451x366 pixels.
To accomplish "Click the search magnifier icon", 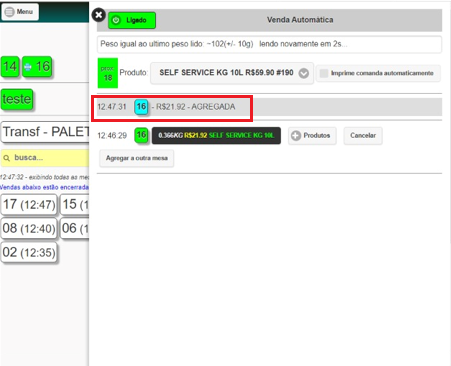I will (7, 158).
